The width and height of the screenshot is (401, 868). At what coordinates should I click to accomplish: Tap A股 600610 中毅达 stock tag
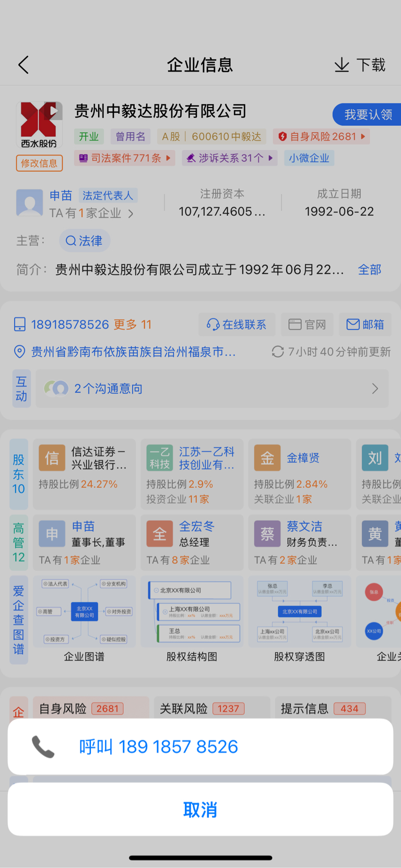point(211,136)
